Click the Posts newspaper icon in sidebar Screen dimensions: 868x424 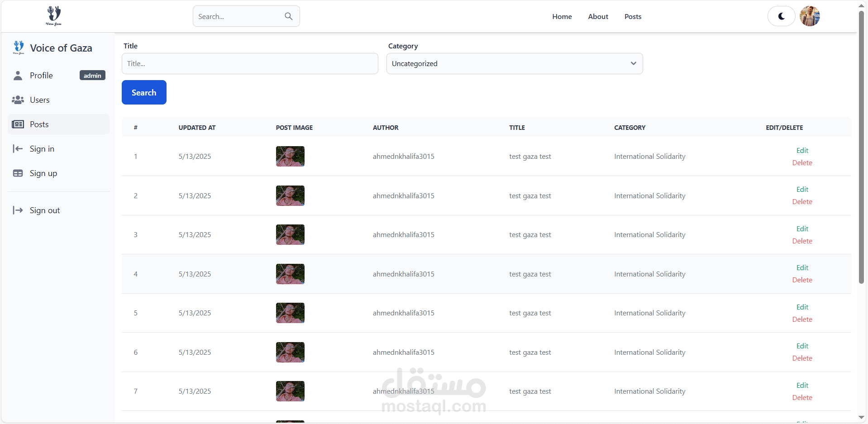pos(18,124)
